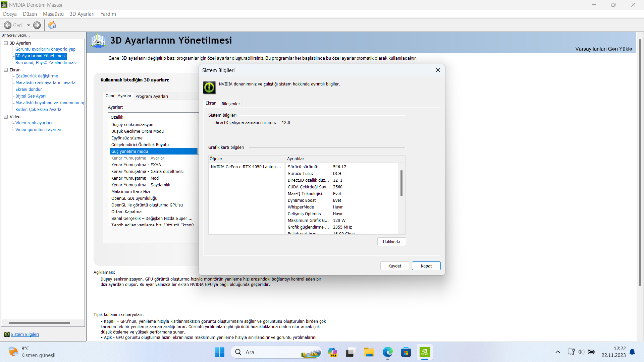Switch to the Bileşenler tab
The height and width of the screenshot is (362, 644).
(231, 104)
